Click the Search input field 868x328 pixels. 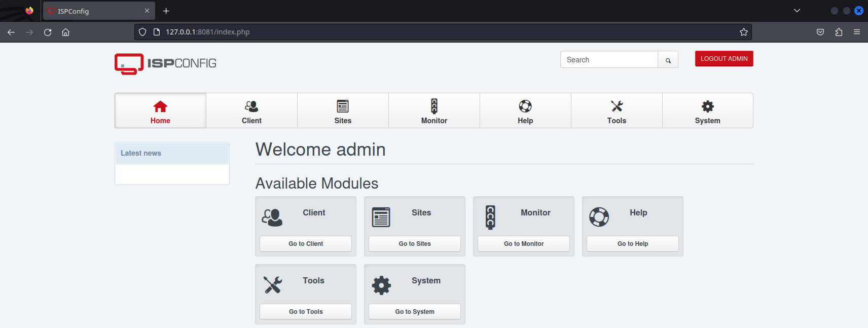click(x=609, y=60)
